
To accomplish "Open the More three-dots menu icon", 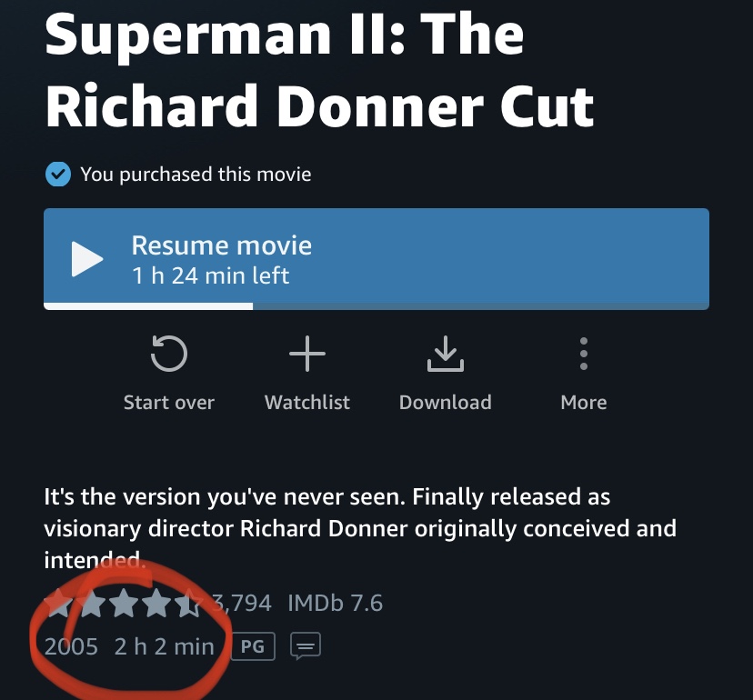I will click(x=584, y=355).
